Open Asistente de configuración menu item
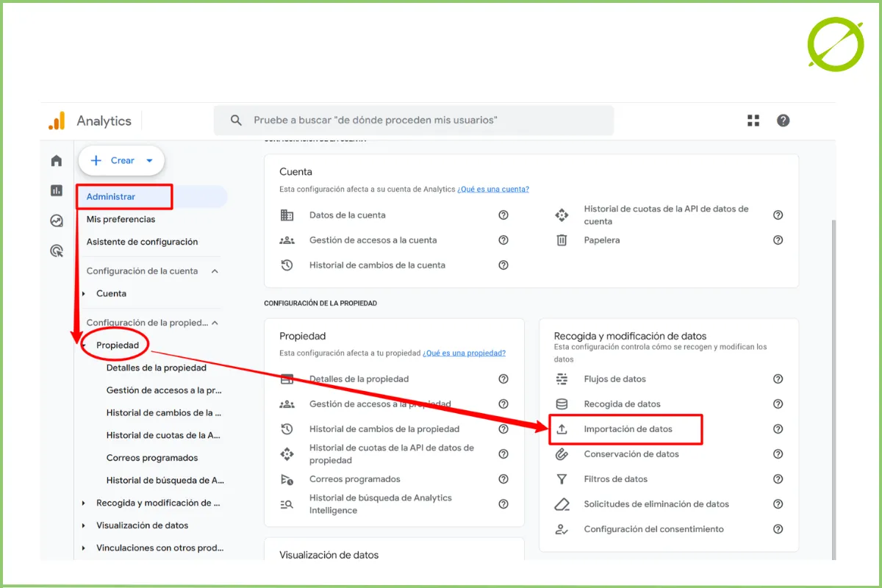The width and height of the screenshot is (882, 588). (x=142, y=242)
